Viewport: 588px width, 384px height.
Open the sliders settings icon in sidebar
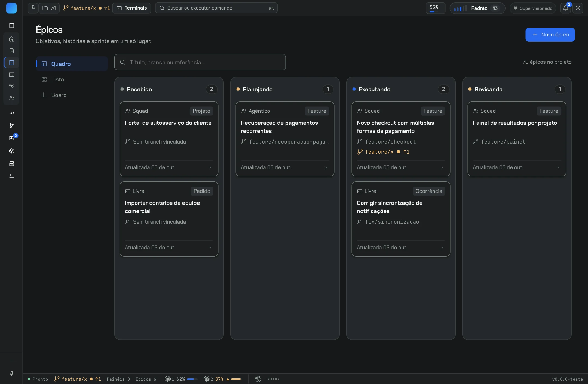(x=12, y=176)
